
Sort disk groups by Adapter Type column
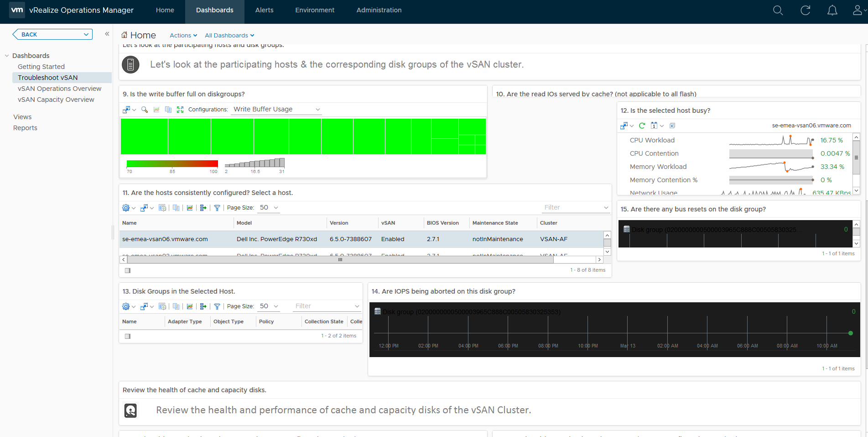click(187, 321)
